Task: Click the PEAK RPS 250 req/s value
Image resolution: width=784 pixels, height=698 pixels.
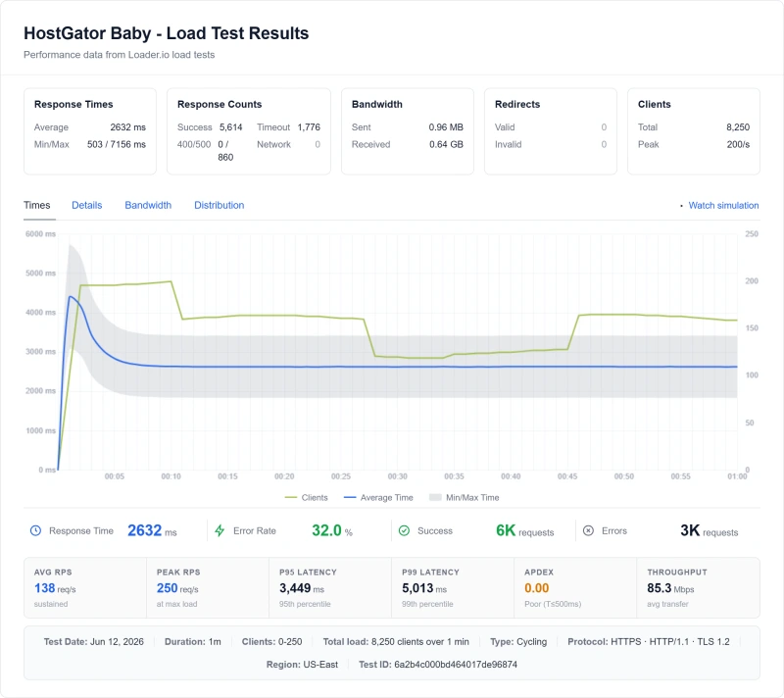Action: point(177,588)
